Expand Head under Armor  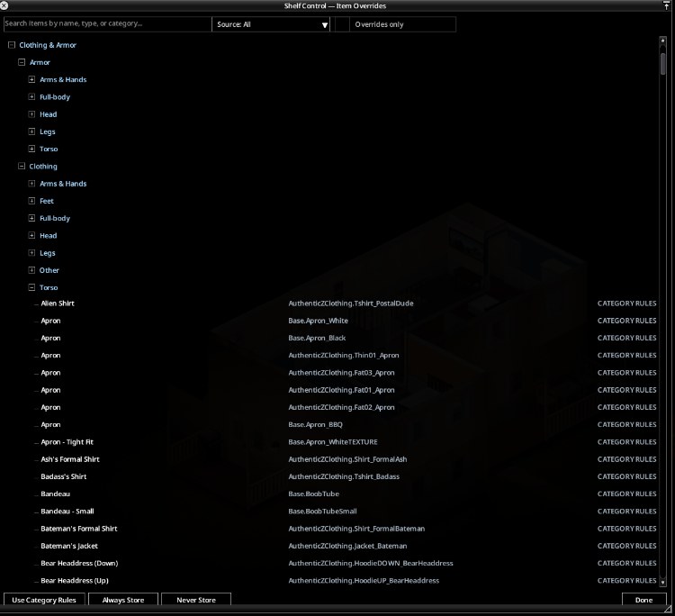(31, 114)
